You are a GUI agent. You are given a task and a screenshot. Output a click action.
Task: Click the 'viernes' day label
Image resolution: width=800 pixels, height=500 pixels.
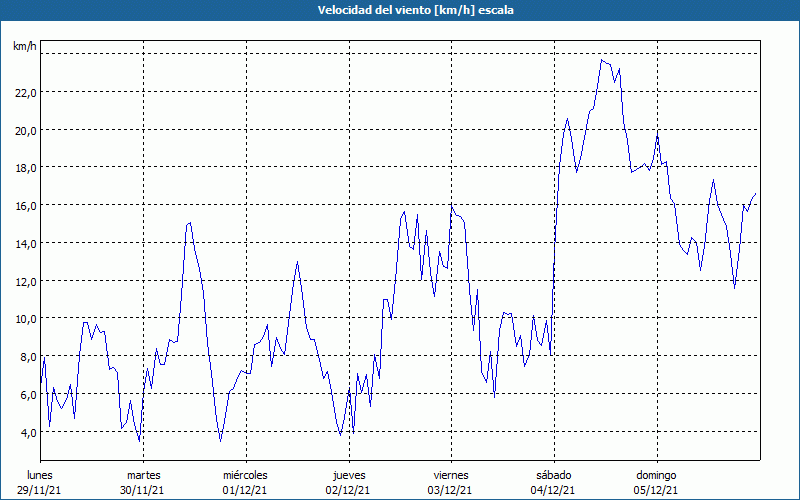tap(452, 475)
